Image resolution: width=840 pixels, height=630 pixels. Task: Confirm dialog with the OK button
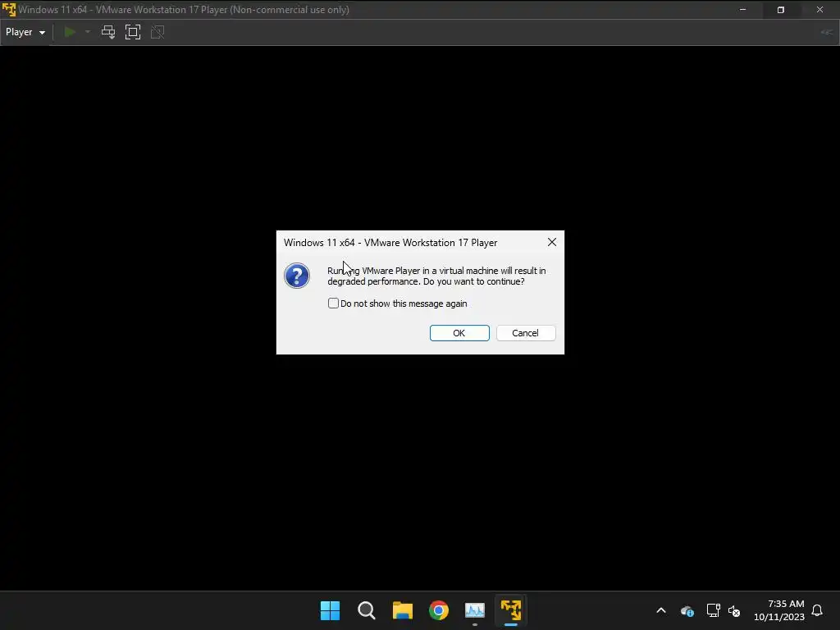[x=459, y=333]
